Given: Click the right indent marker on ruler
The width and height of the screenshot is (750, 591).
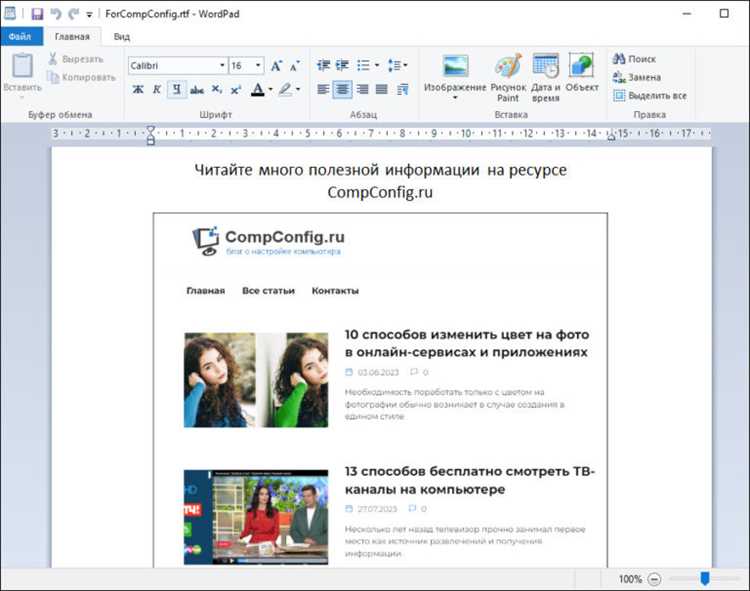Looking at the screenshot, I should (611, 136).
